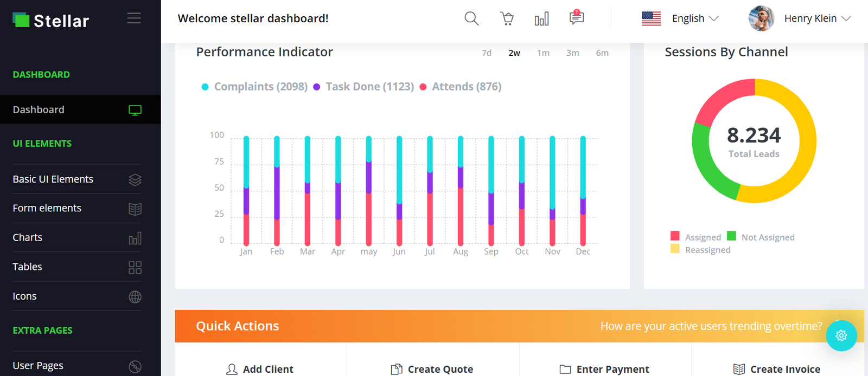The image size is (868, 376).
Task: Click the Create Invoice quick action
Action: 777,369
